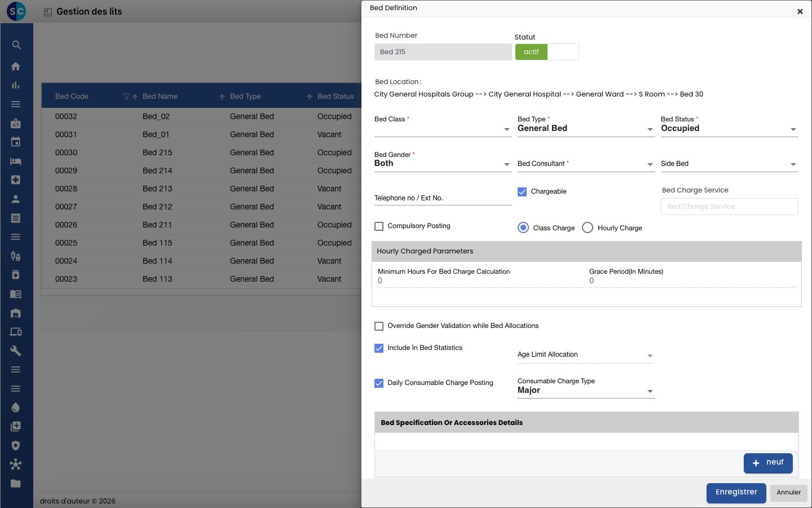Select the Hourly Charge radio button
This screenshot has width=812, height=508.
click(x=588, y=227)
